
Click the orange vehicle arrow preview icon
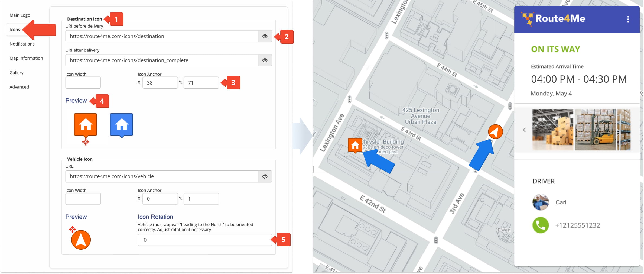[81, 240]
